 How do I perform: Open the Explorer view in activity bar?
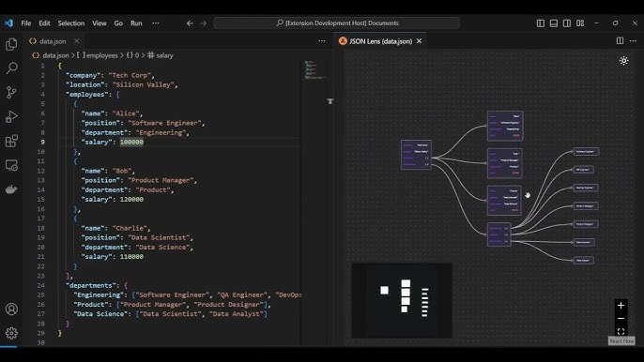coord(11,44)
